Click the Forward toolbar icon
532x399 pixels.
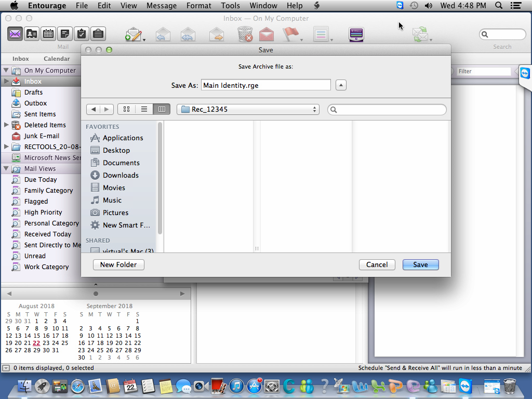217,34
